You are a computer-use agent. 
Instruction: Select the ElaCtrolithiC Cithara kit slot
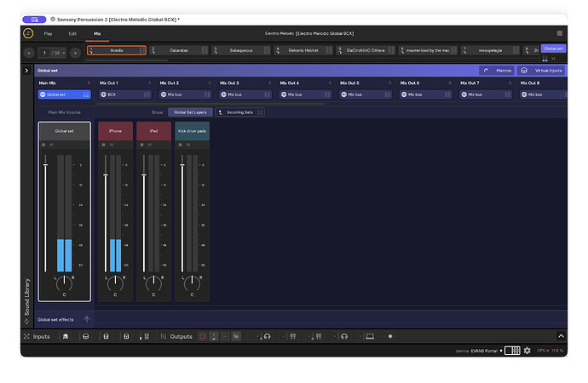click(x=366, y=50)
